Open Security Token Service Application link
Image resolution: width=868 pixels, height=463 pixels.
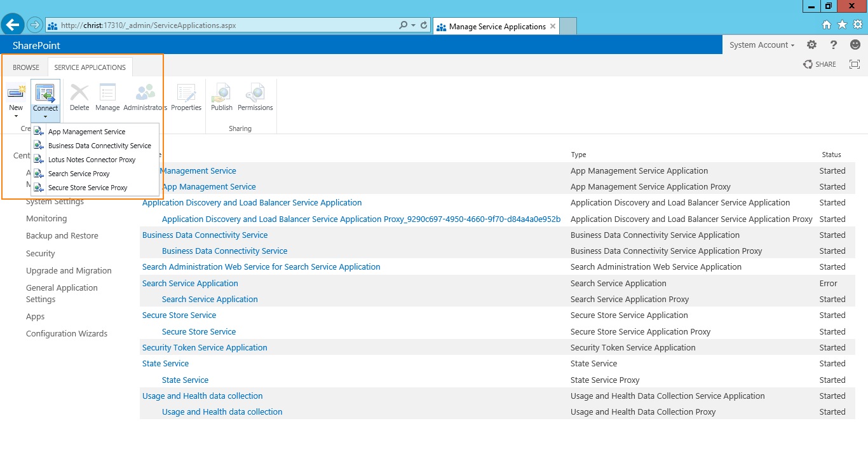pyautogui.click(x=205, y=347)
